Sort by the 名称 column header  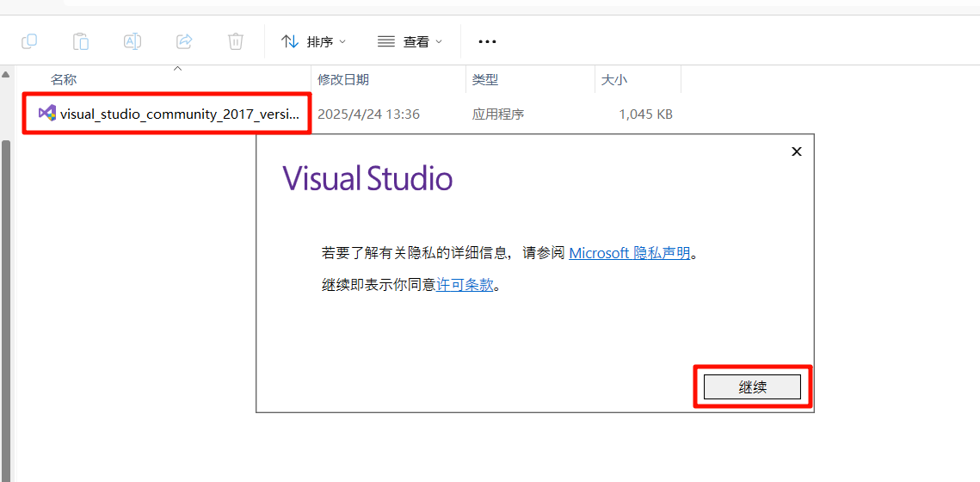(x=64, y=80)
